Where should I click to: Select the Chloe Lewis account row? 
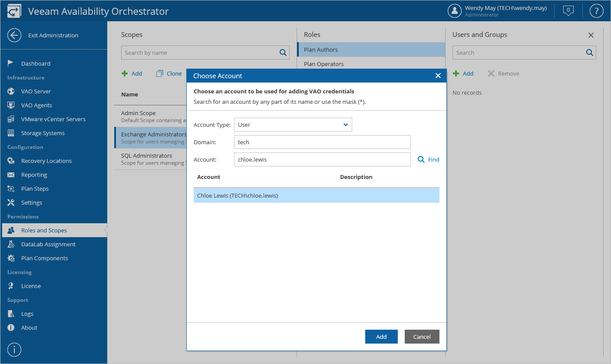316,195
